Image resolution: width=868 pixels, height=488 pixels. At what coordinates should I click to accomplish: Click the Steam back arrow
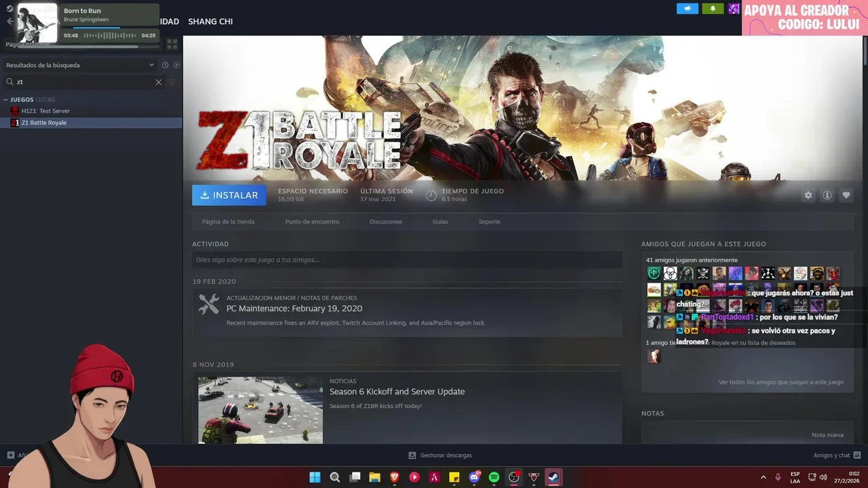(9, 22)
